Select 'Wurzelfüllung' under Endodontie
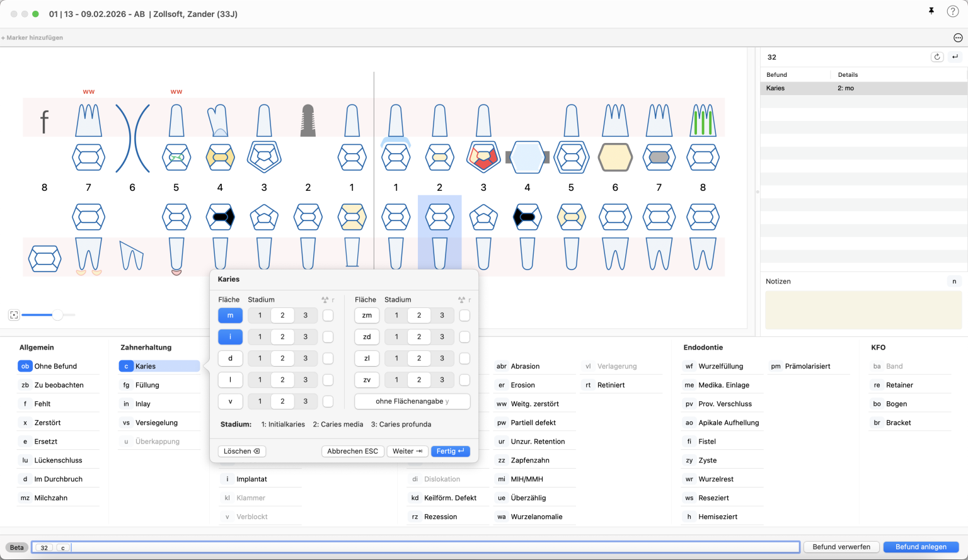 (720, 366)
